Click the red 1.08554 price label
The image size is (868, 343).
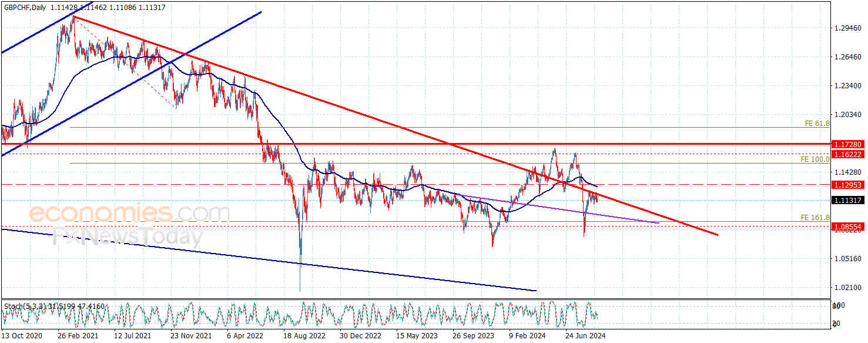[847, 227]
